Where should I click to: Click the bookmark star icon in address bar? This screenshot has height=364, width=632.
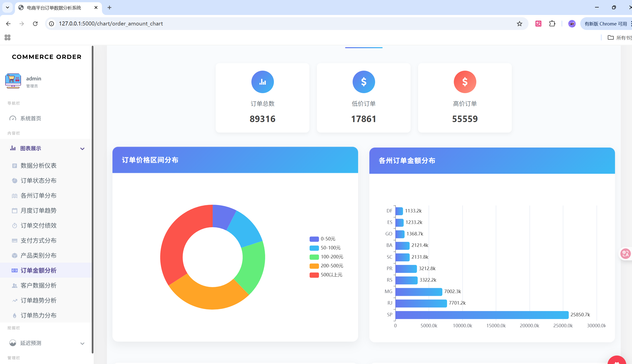pyautogui.click(x=519, y=23)
